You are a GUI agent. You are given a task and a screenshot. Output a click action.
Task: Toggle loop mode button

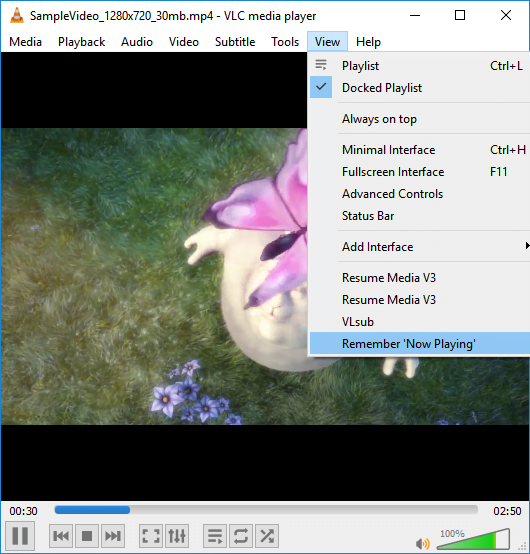click(x=241, y=536)
